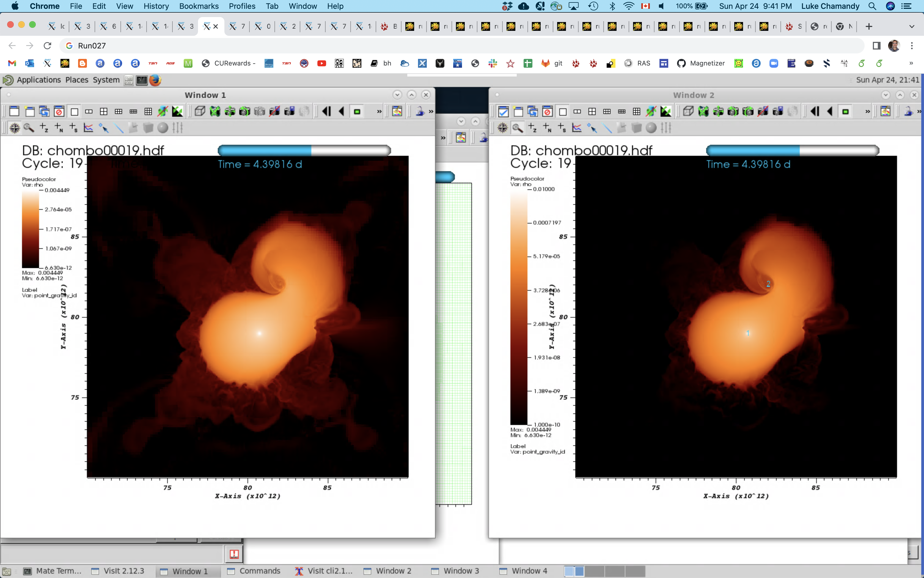Image resolution: width=924 pixels, height=578 pixels.
Task: Open the Places menu
Action: click(x=77, y=80)
